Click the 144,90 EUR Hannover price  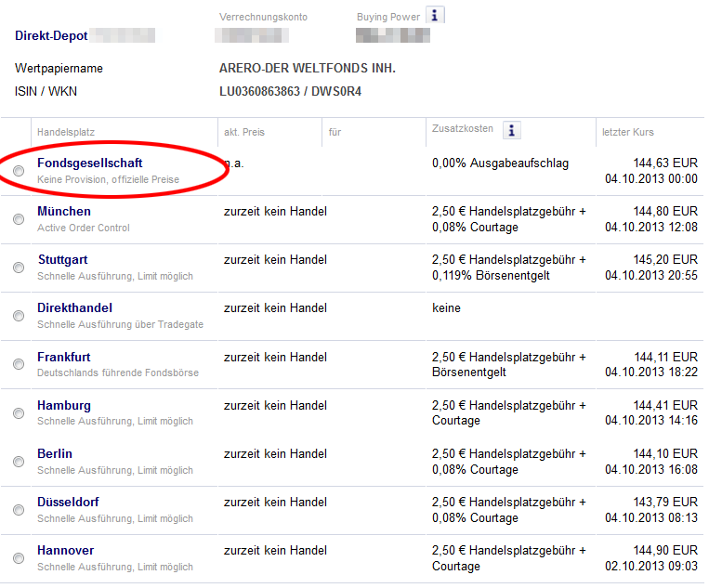[x=665, y=551]
